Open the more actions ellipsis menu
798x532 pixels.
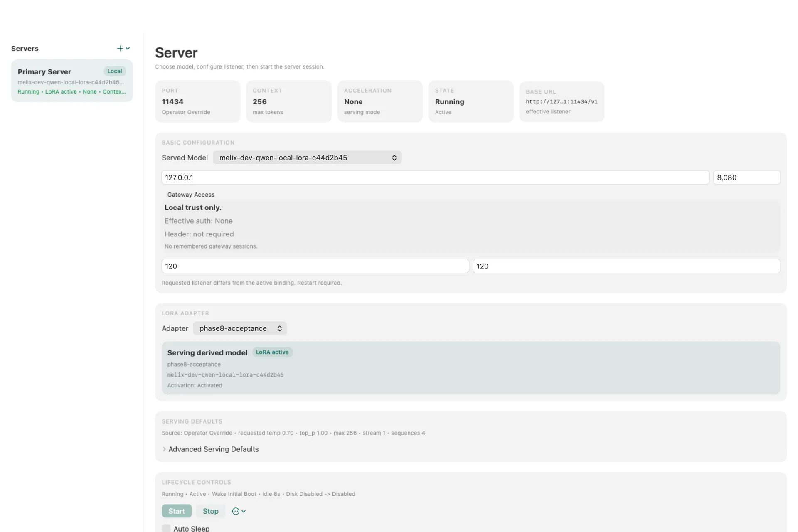click(236, 511)
